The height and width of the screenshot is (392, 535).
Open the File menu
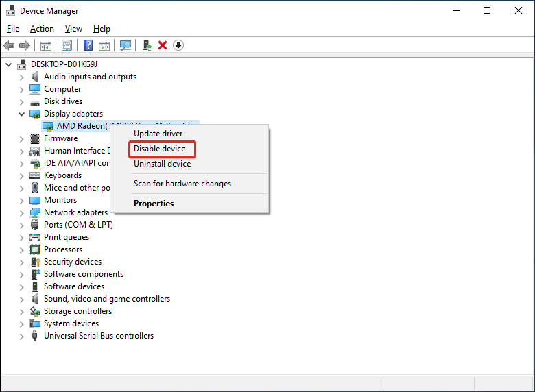(x=13, y=29)
